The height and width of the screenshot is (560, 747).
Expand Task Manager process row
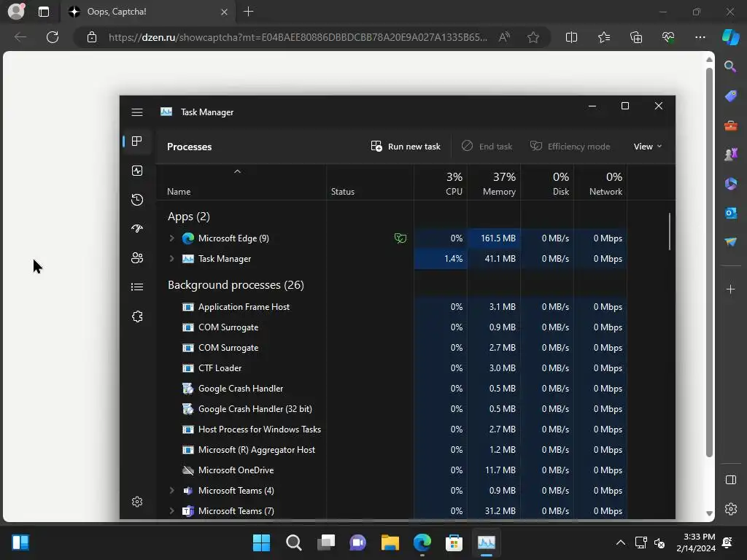(172, 259)
